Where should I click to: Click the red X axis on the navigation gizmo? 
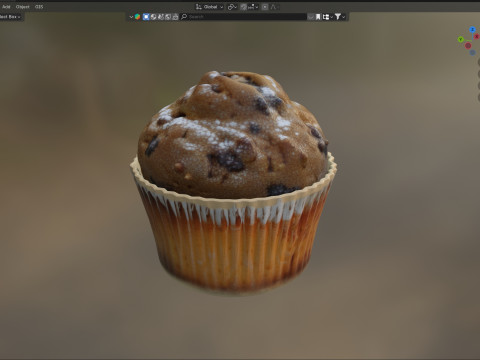click(477, 37)
